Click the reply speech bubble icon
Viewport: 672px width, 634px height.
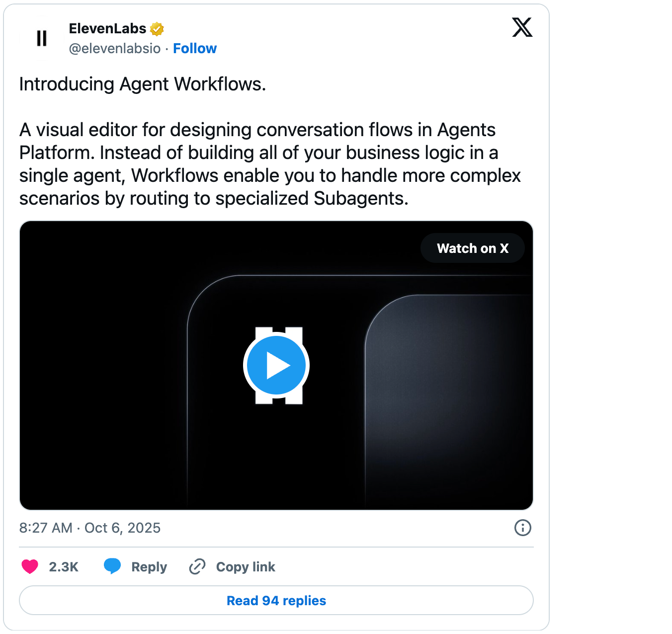click(x=112, y=566)
